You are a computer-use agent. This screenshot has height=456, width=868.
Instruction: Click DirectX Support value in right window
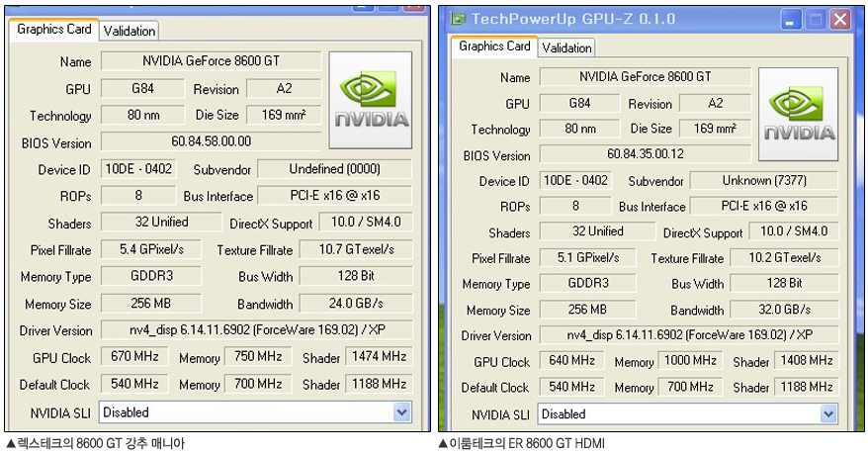(x=794, y=231)
